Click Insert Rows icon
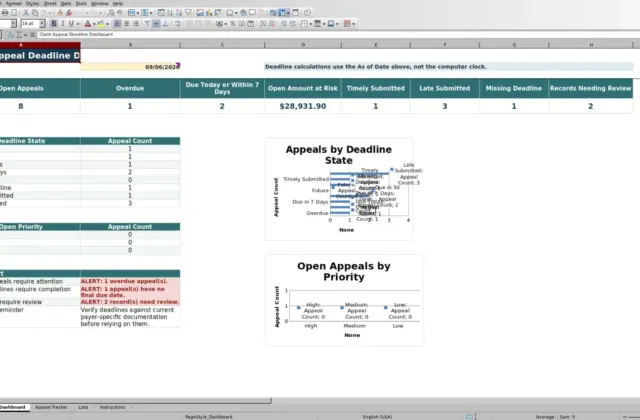 [x=131, y=13]
